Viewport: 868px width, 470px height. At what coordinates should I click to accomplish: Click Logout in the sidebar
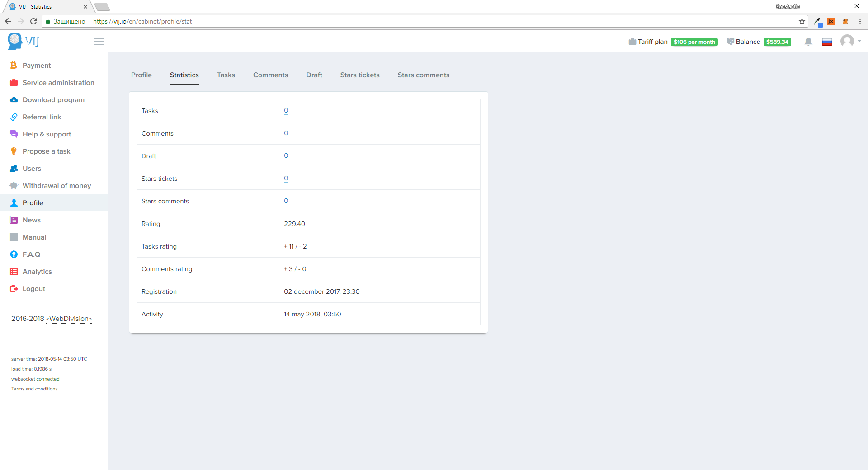click(34, 289)
